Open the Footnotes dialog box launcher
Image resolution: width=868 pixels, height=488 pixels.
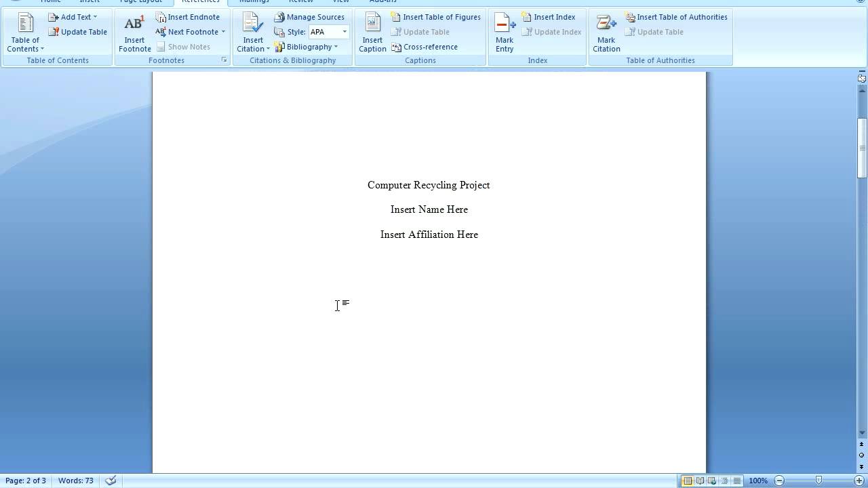pyautogui.click(x=224, y=60)
